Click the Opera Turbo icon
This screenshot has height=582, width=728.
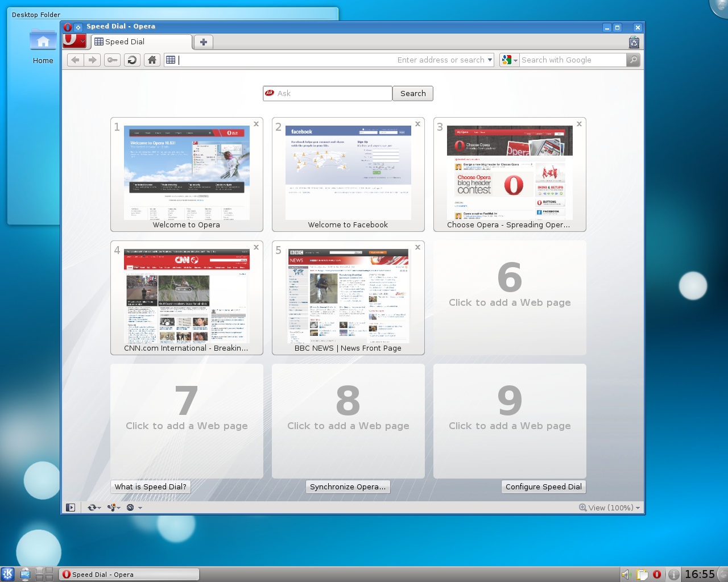[x=130, y=508]
